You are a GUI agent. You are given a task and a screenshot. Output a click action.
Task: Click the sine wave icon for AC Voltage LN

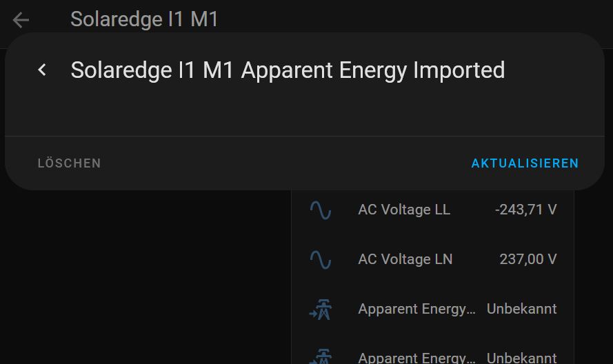[321, 260]
